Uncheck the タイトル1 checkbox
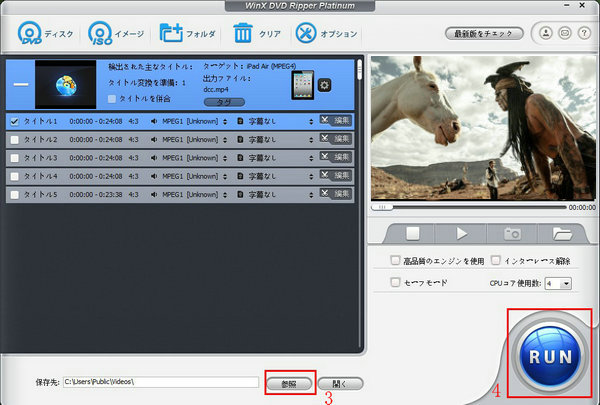Image resolution: width=600 pixels, height=405 pixels. click(x=15, y=122)
